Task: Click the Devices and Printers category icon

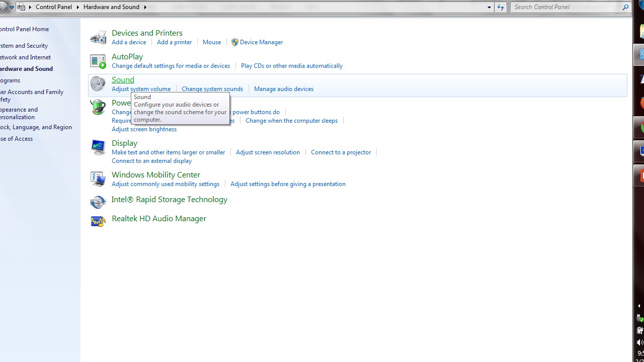Action: click(98, 37)
